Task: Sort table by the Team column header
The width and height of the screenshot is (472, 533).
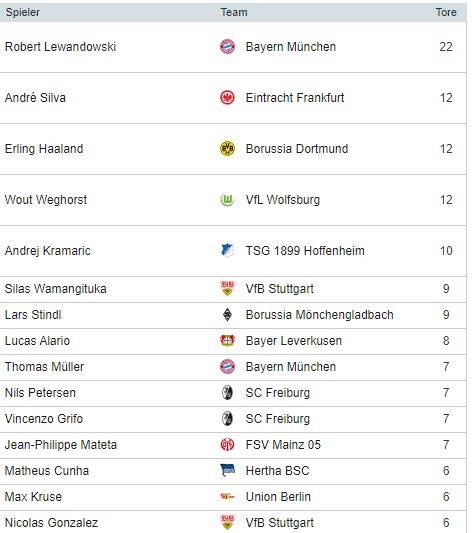Action: (x=234, y=12)
